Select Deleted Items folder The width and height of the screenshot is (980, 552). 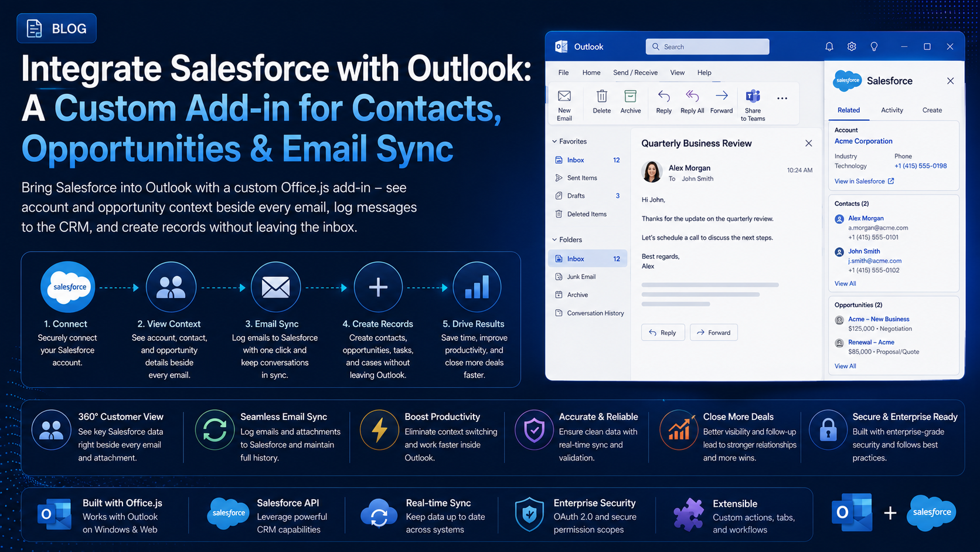pos(588,214)
